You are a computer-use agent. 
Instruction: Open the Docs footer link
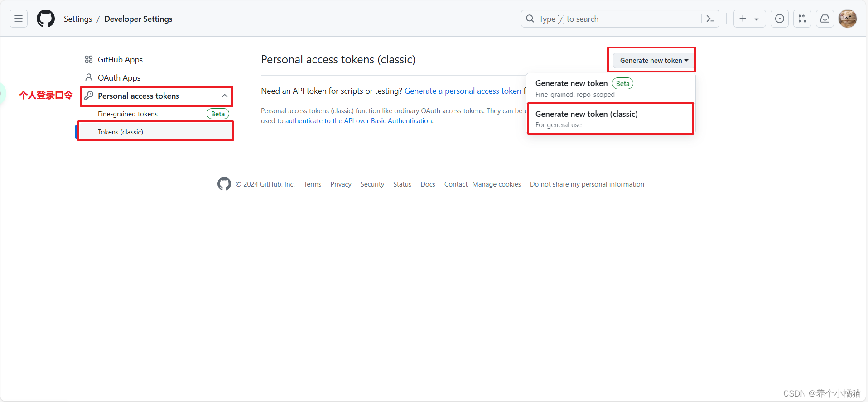428,184
